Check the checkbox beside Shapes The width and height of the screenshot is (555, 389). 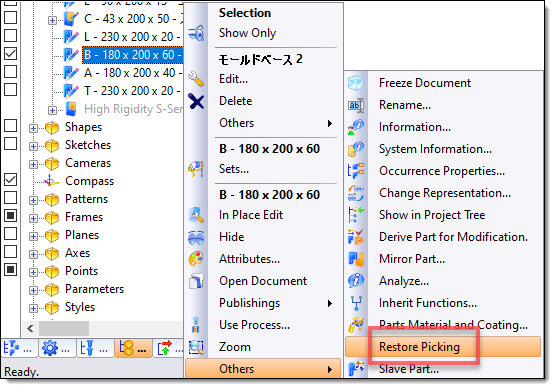point(11,126)
